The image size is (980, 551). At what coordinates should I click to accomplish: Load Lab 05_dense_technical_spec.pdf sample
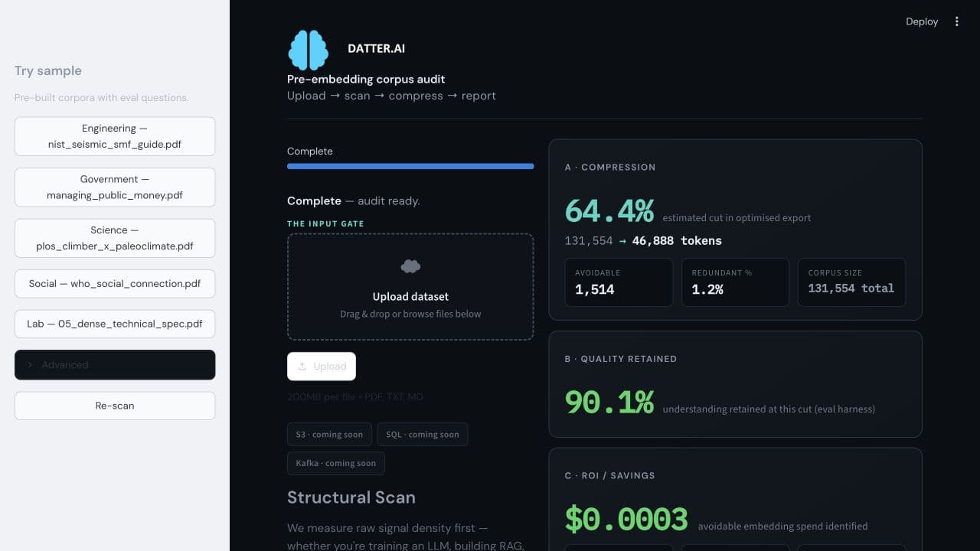(115, 324)
